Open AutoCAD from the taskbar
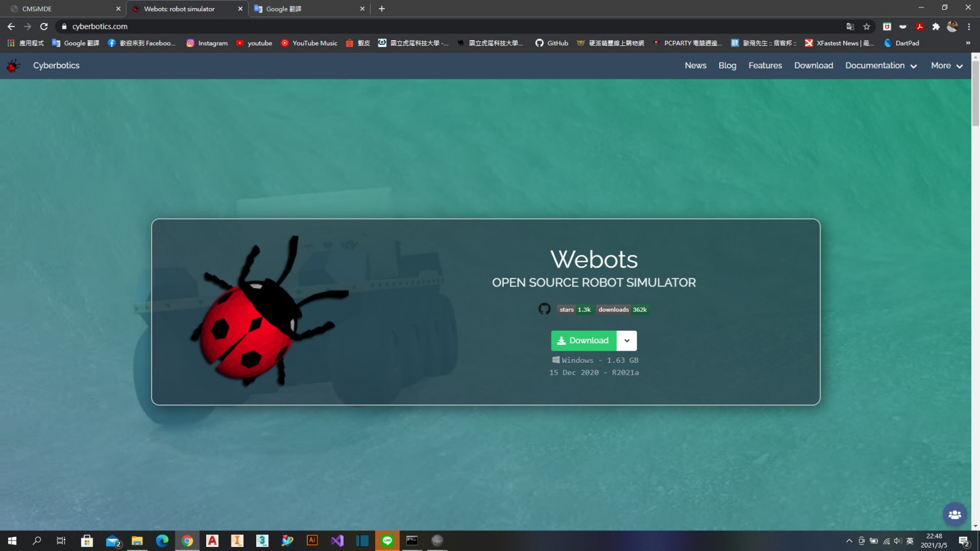Image resolution: width=980 pixels, height=551 pixels. click(212, 541)
